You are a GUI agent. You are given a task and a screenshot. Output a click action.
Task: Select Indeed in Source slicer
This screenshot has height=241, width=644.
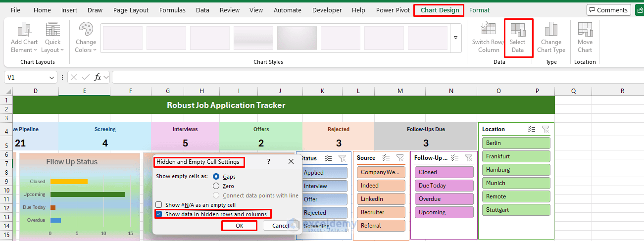(381, 186)
